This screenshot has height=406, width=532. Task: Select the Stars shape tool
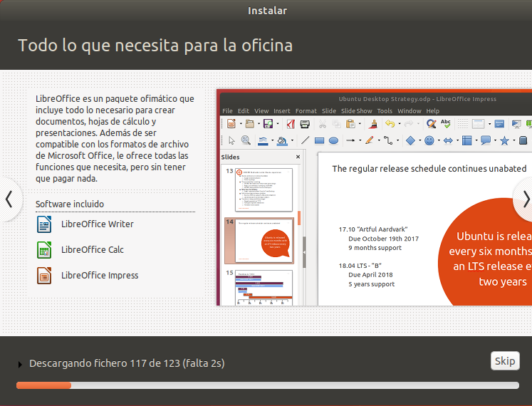(504, 140)
